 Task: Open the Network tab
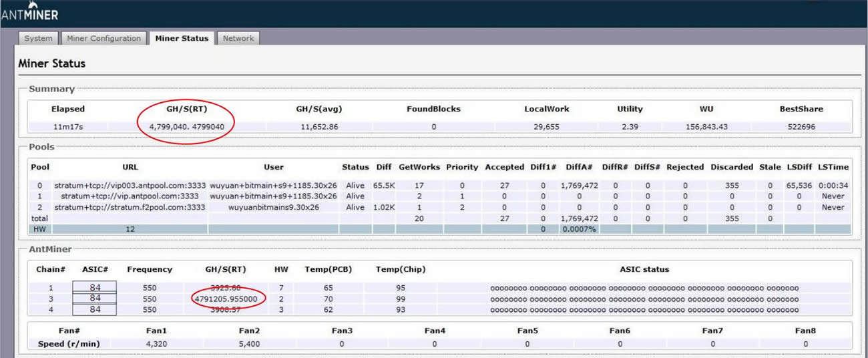click(x=238, y=38)
